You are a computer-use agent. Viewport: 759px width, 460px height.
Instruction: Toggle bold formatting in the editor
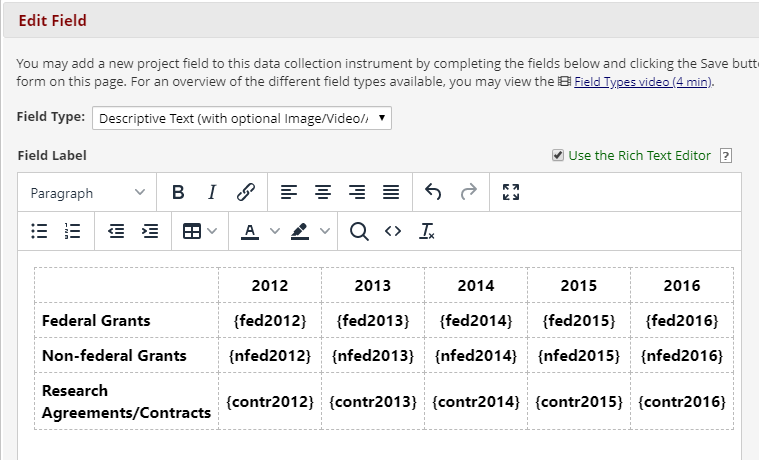pyautogui.click(x=178, y=192)
